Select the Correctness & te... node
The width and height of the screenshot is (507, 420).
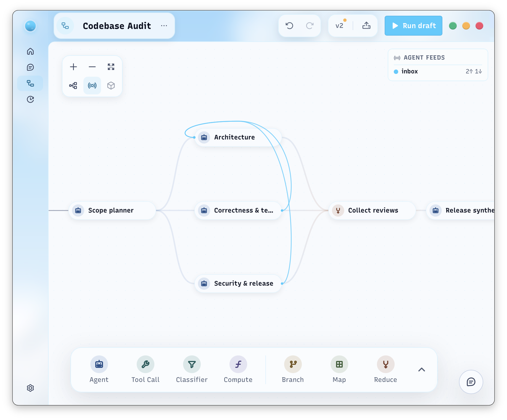(238, 210)
